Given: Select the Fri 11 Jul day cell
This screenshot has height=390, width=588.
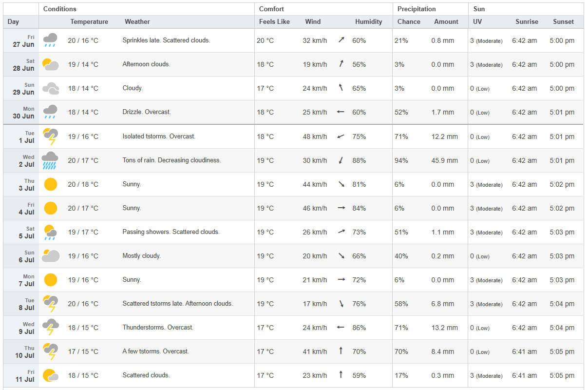Looking at the screenshot, I should pos(23,375).
